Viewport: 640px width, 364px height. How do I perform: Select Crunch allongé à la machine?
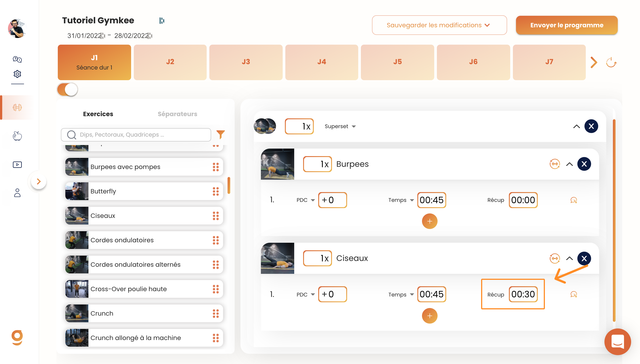coord(144,338)
